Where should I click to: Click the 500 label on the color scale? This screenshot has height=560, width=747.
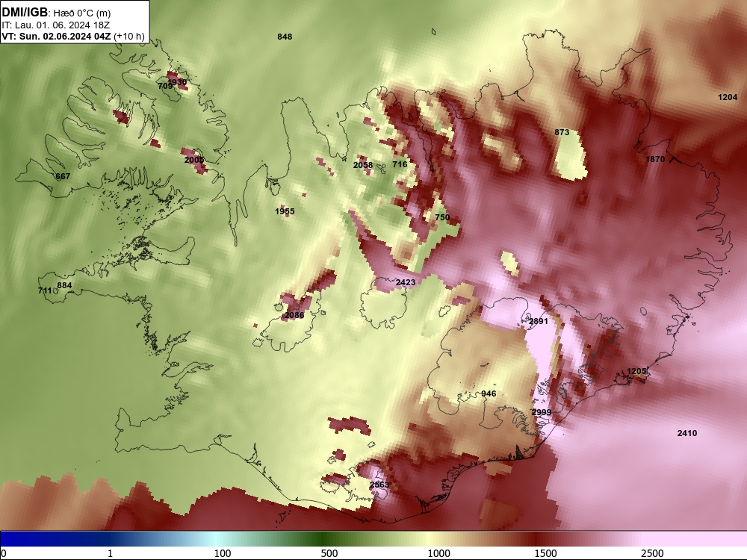(329, 553)
